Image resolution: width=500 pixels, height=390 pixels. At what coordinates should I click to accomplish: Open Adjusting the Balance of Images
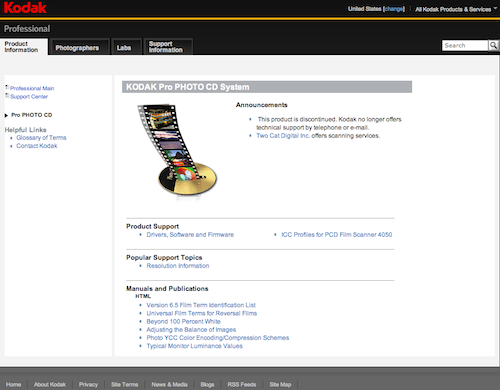click(x=191, y=330)
